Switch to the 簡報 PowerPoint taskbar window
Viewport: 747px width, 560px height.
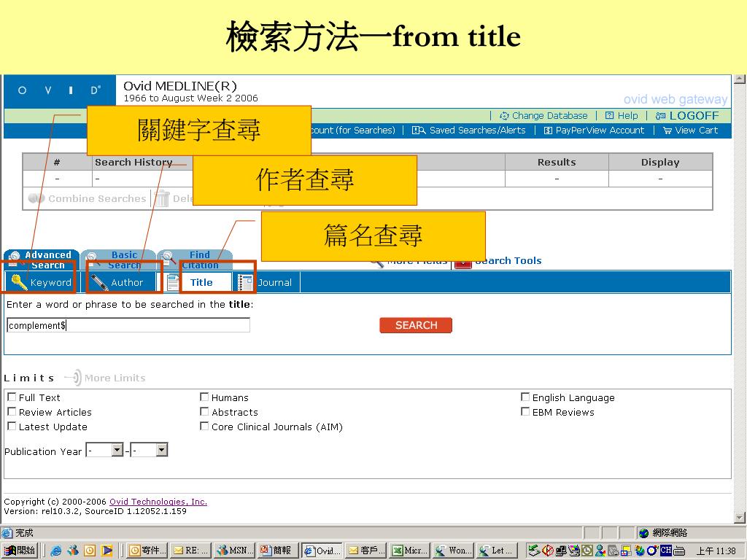[x=278, y=551]
